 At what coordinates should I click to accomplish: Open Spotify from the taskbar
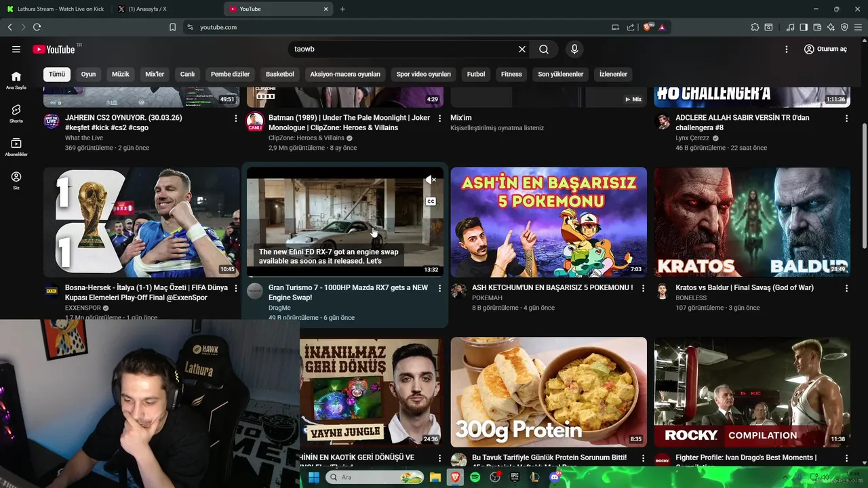(475, 477)
